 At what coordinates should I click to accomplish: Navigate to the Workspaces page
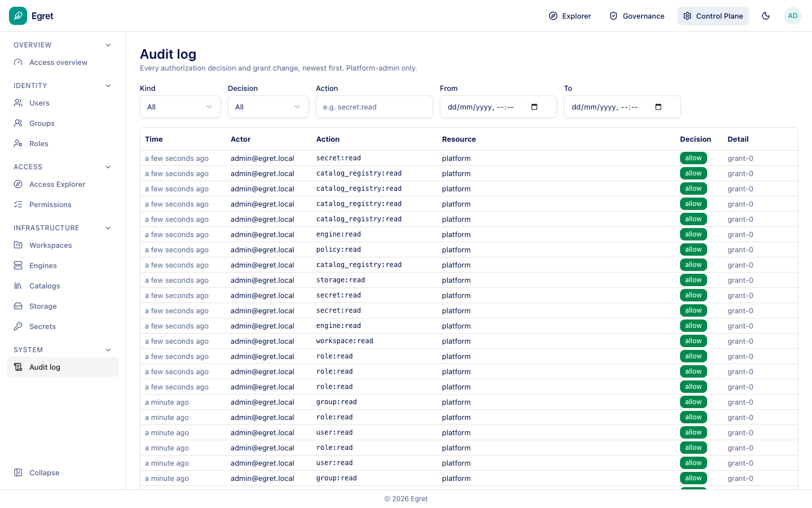coord(63,246)
